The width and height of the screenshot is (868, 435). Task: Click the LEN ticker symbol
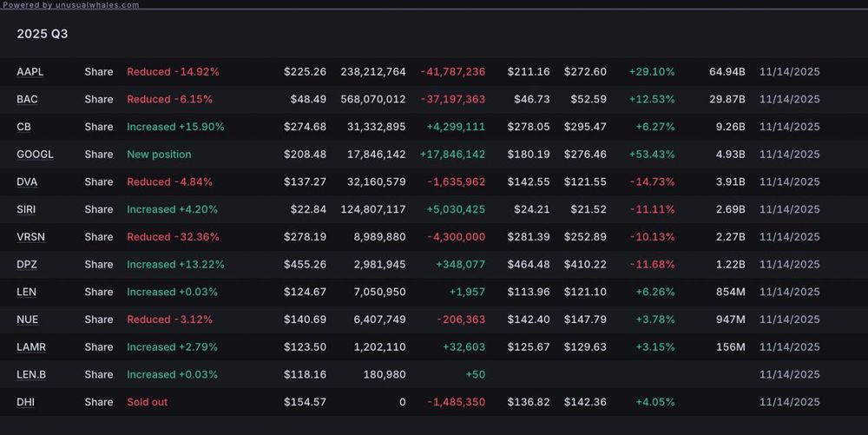tap(26, 292)
